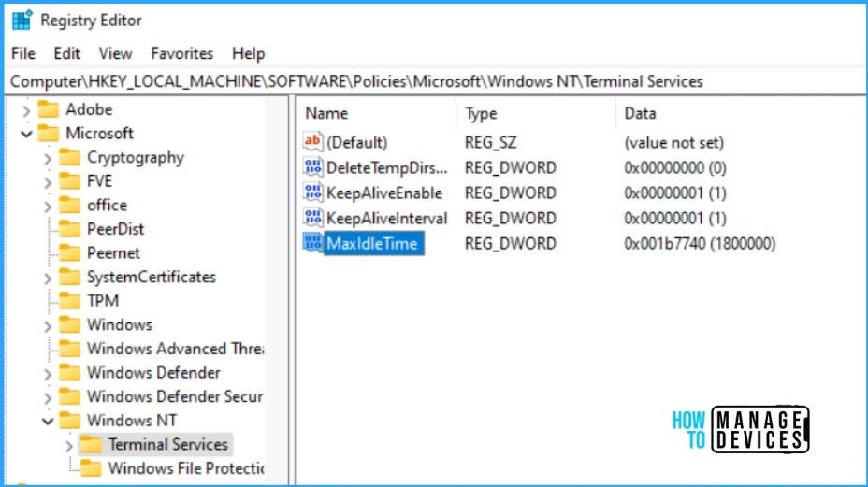Expand the FVE key

[48, 182]
